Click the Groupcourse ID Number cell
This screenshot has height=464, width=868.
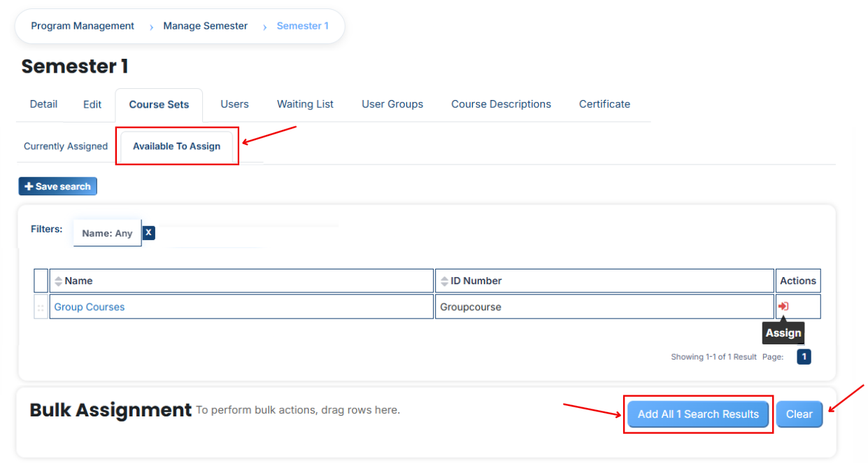tap(604, 307)
